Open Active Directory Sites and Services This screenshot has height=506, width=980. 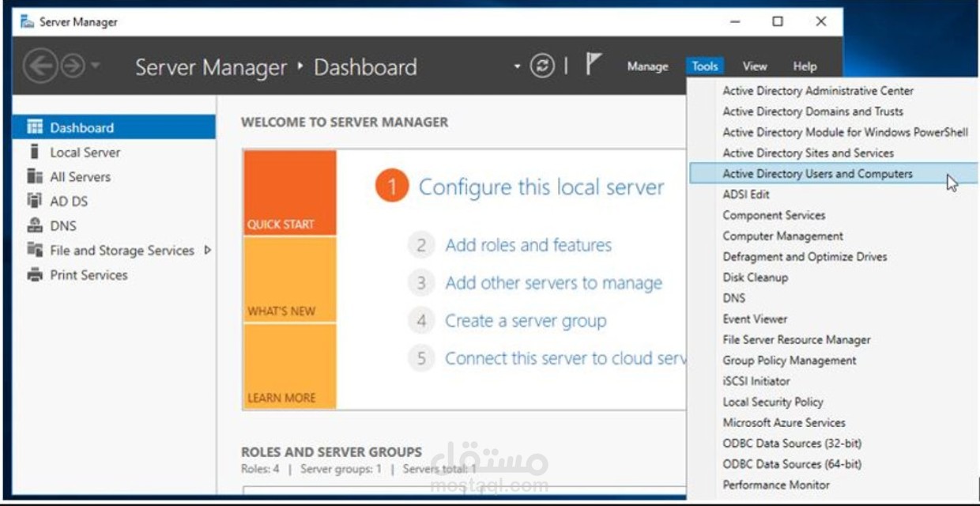(808, 153)
